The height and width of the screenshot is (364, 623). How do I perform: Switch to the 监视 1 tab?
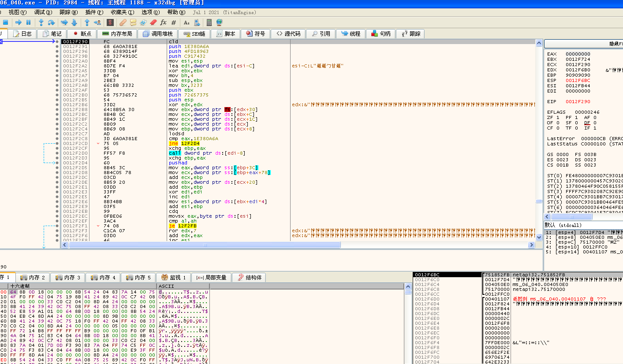pyautogui.click(x=175, y=277)
